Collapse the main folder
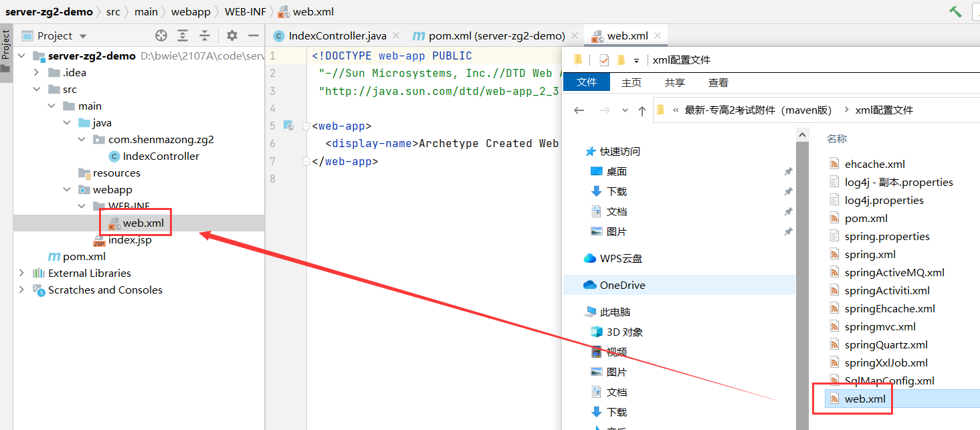 coord(52,106)
